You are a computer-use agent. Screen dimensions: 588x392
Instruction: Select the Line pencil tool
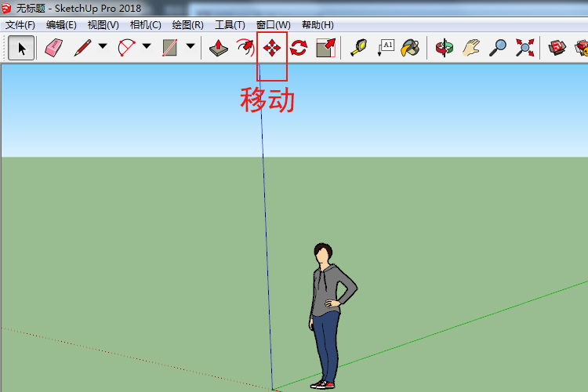pos(82,48)
